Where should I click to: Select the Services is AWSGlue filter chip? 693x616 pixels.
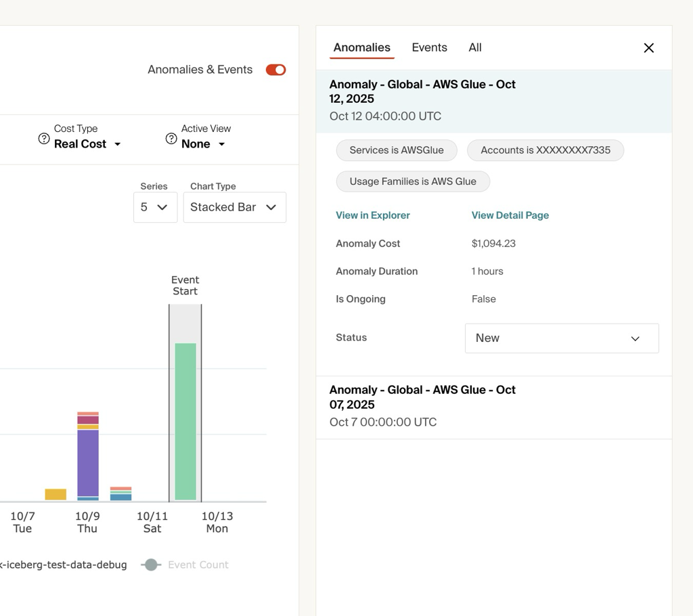coord(397,150)
